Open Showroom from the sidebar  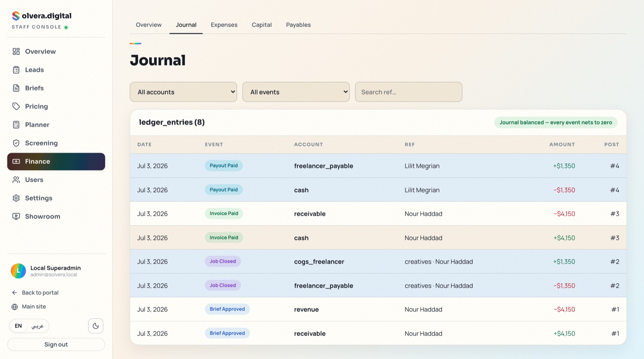pyautogui.click(x=56, y=216)
